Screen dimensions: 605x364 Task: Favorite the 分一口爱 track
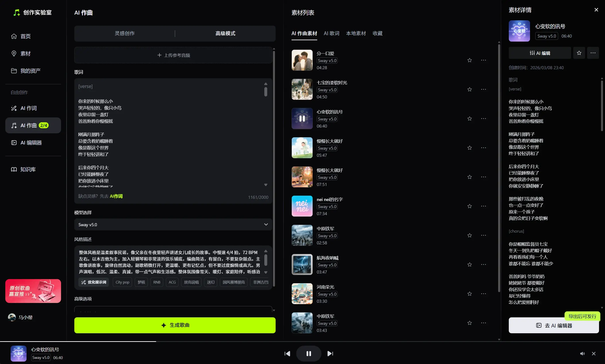pos(469,60)
